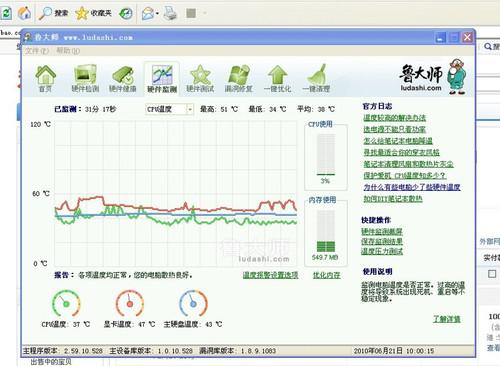The width and height of the screenshot is (500, 366).
Task: Click the 一键优化 up-arrow icon
Action: (x=277, y=79)
